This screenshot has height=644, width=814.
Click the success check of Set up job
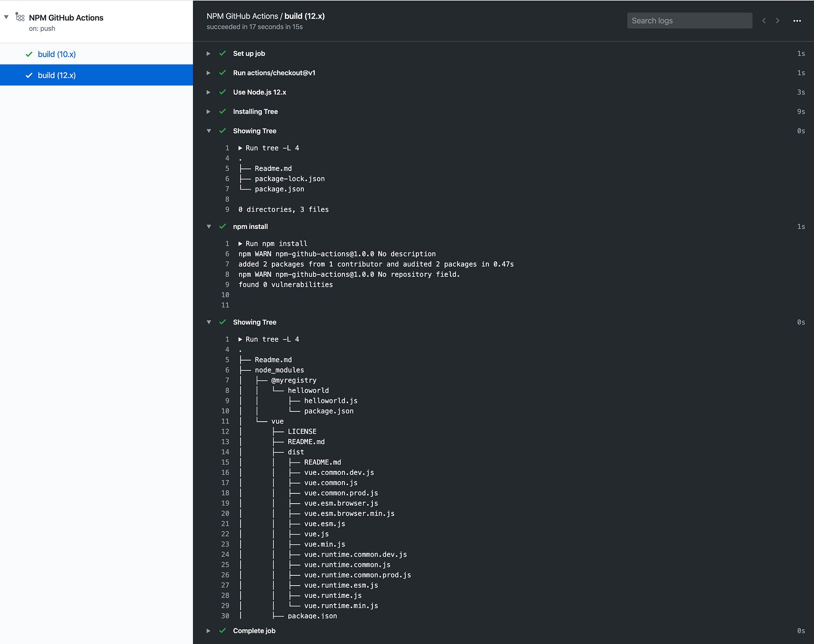coord(223,54)
